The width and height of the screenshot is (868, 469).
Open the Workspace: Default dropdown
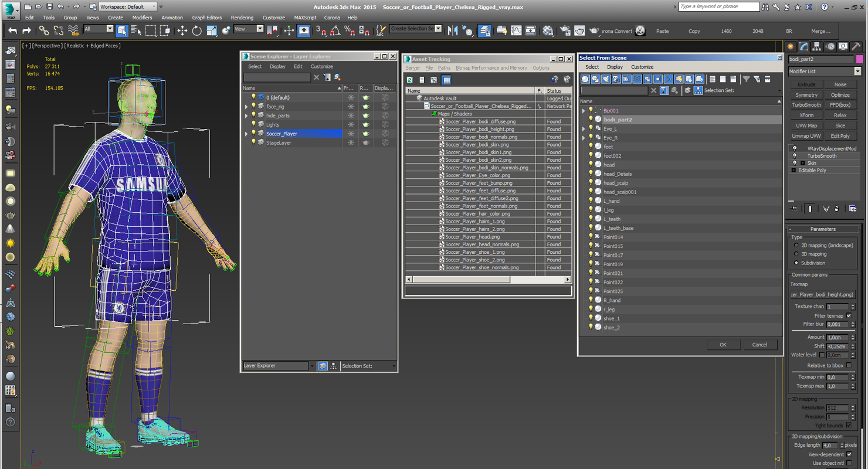click(x=128, y=6)
